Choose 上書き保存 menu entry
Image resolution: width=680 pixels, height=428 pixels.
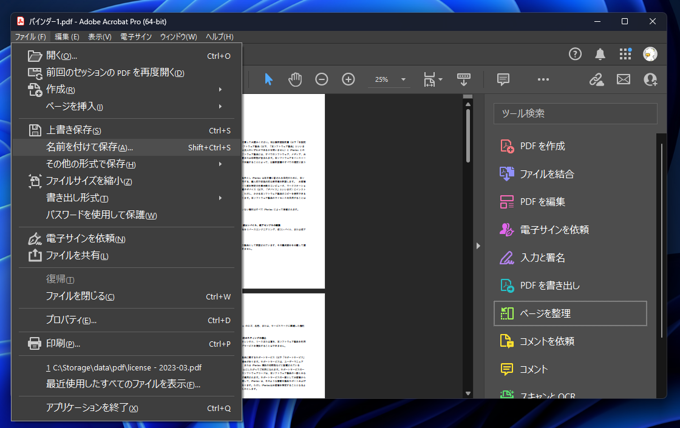(x=127, y=130)
